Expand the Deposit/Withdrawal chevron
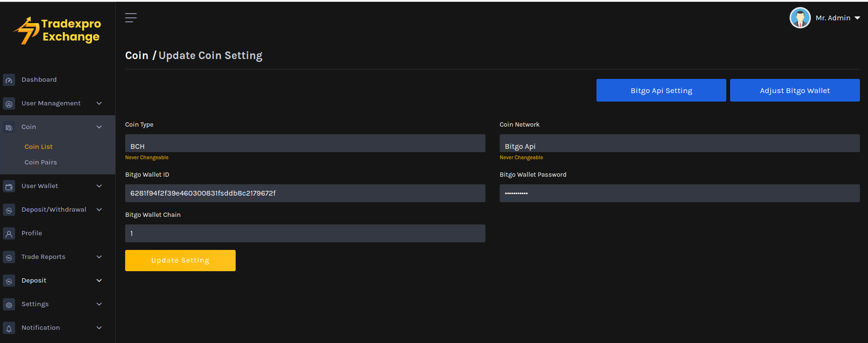Viewport: 868px width, 343px height. click(99, 210)
